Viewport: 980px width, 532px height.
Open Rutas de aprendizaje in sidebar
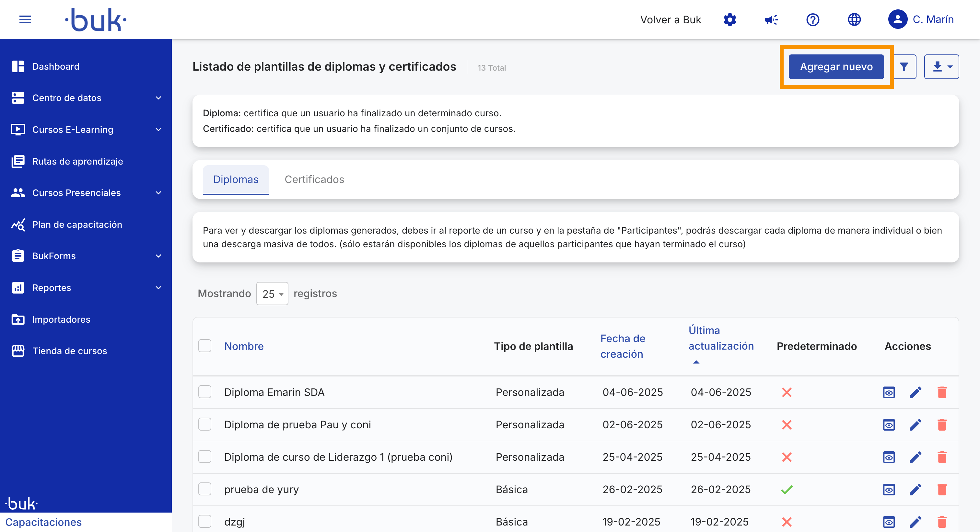77,161
